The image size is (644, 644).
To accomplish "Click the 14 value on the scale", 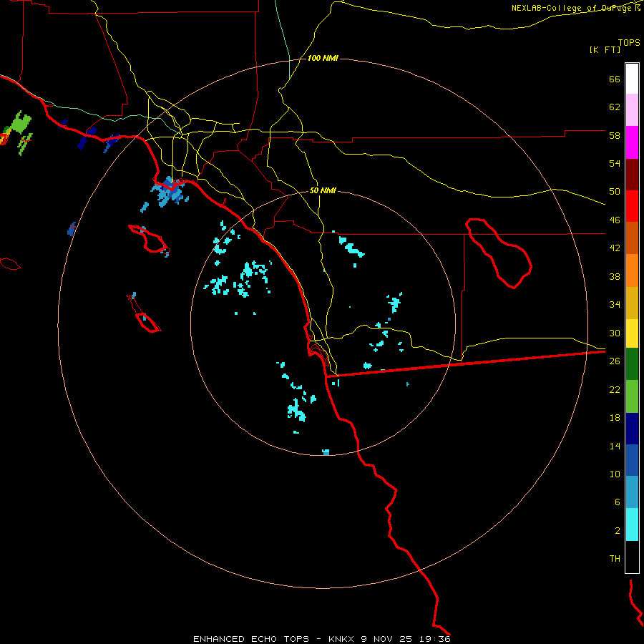I will click(615, 446).
